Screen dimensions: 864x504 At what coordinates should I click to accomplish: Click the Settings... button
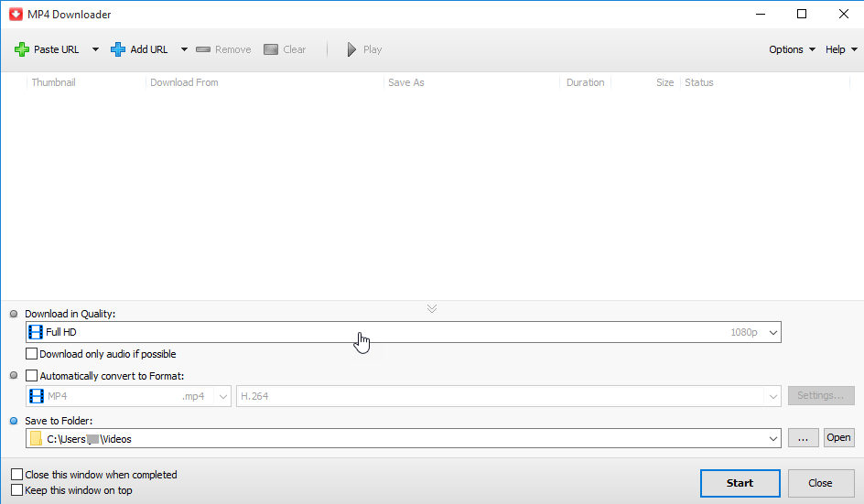coord(821,395)
